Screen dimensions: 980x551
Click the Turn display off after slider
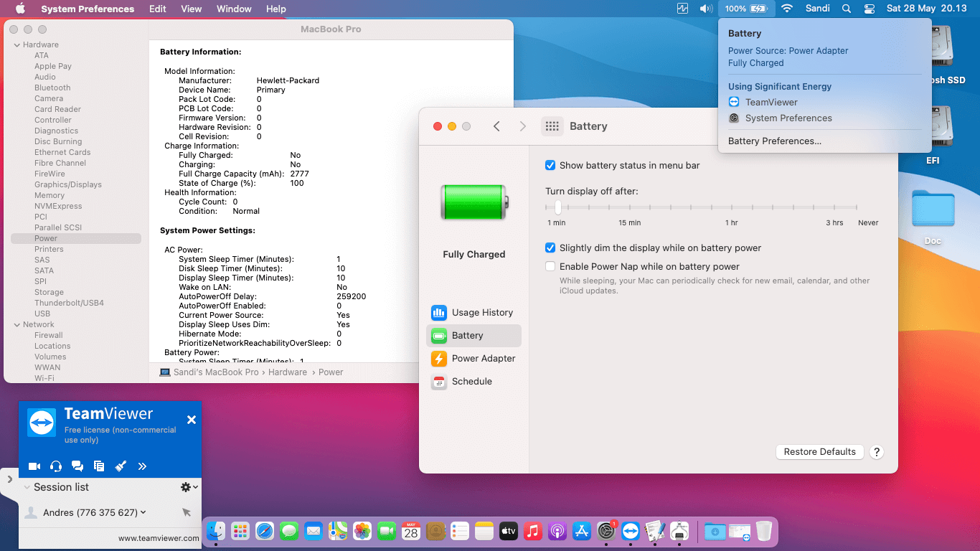click(x=557, y=207)
